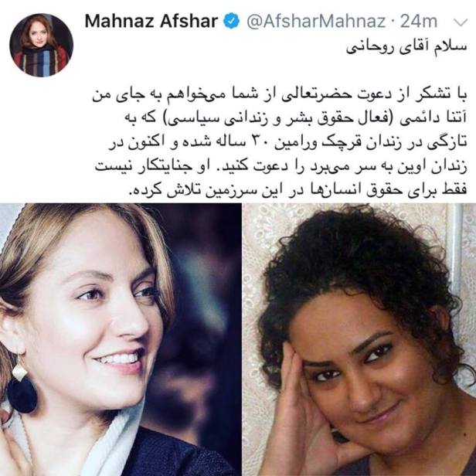Visit the @AfsharMahnaz handle link

click(x=316, y=22)
